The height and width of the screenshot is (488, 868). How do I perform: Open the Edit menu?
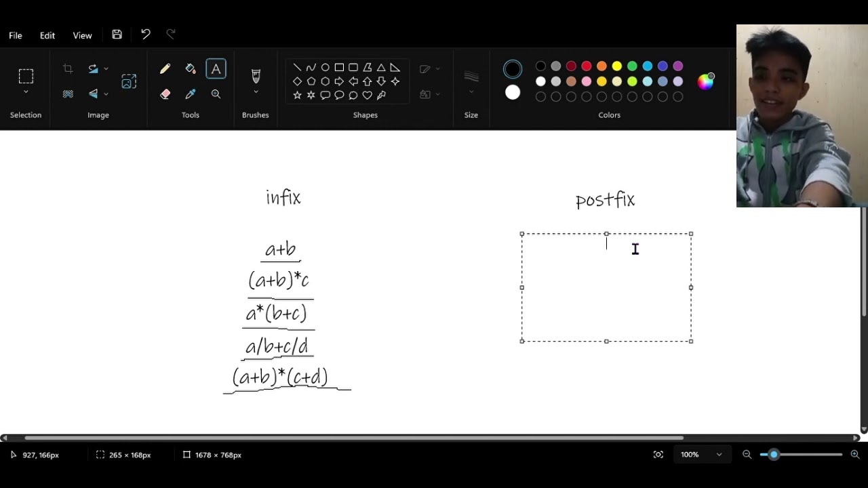coord(47,35)
